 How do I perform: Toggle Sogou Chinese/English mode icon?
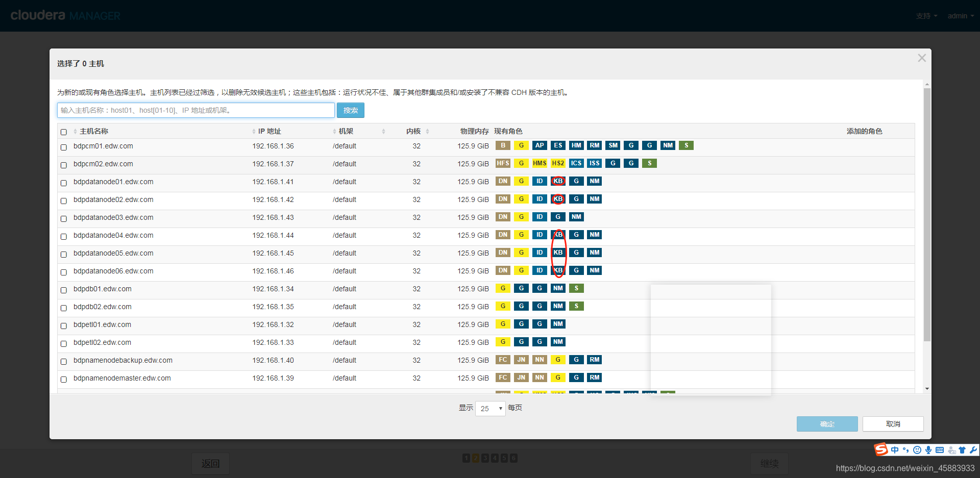point(895,450)
